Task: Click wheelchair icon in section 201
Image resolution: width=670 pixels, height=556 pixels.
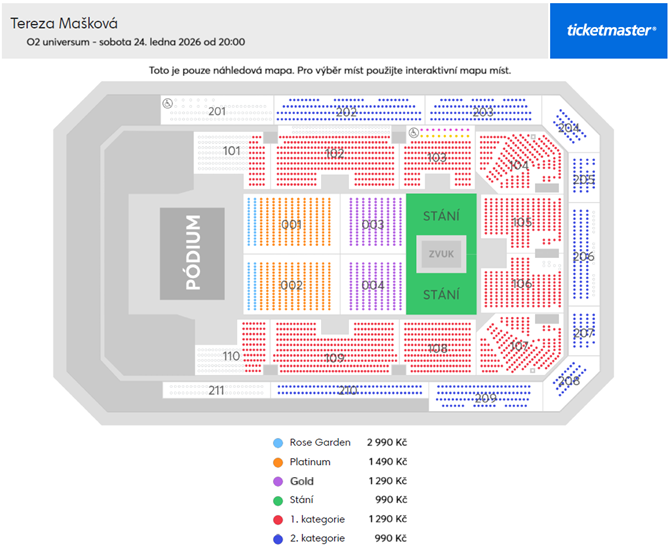Action: [x=167, y=103]
